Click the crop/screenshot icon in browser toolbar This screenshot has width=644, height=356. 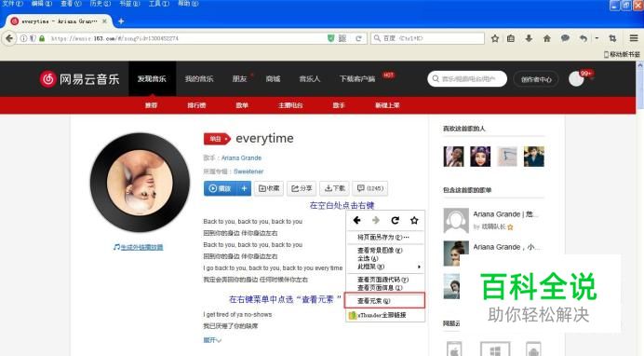point(612,38)
